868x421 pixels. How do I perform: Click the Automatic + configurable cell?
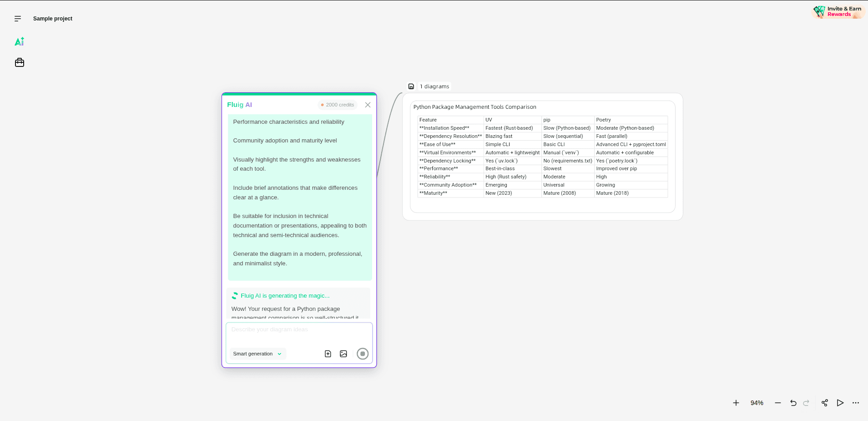(631, 152)
